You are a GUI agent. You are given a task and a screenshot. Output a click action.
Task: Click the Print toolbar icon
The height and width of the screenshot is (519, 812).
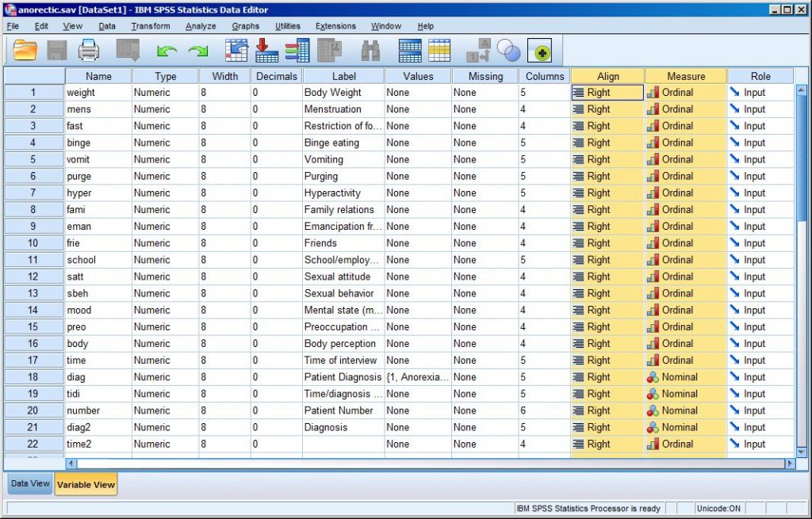pyautogui.click(x=88, y=51)
